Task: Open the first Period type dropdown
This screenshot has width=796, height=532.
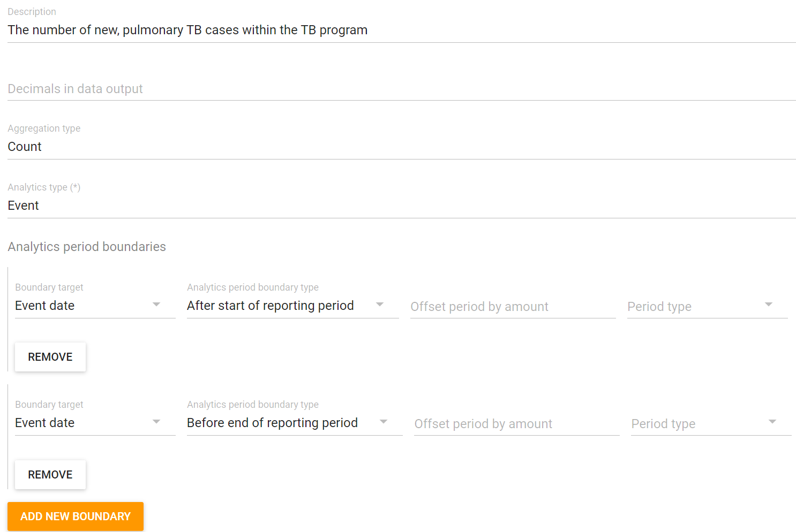Action: pyautogui.click(x=707, y=307)
